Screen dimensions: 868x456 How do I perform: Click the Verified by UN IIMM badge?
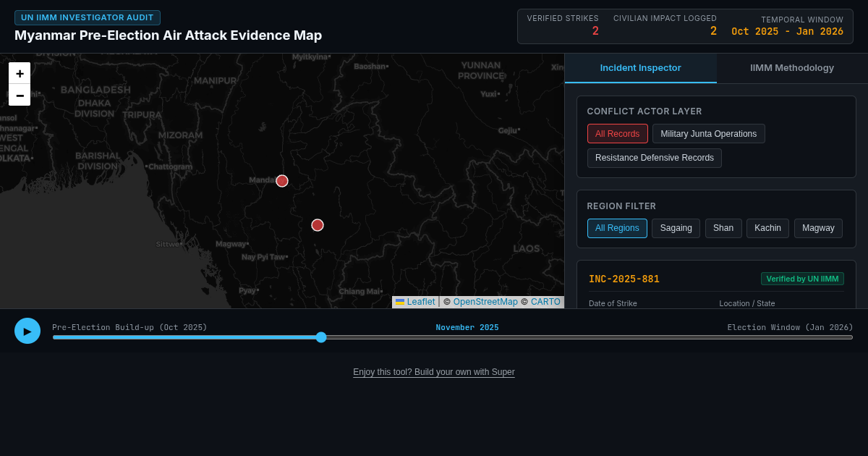point(802,279)
